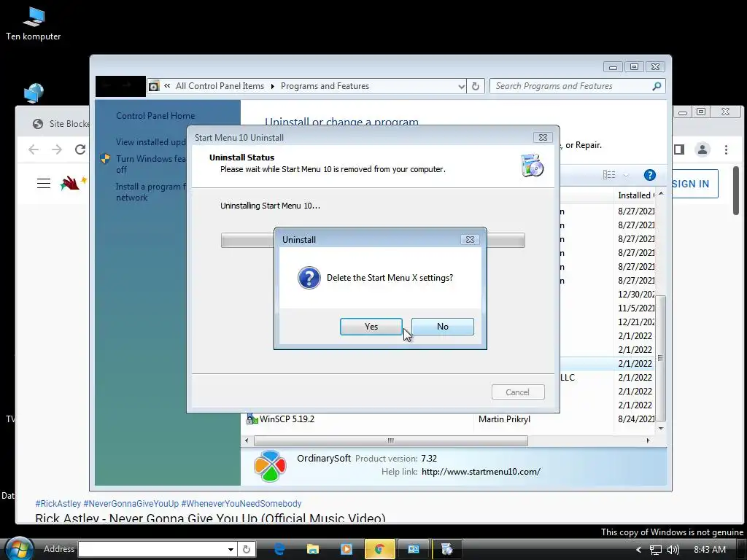The width and height of the screenshot is (747, 560).
Task: Click the SIGN IN button in Chrome
Action: [x=690, y=184]
